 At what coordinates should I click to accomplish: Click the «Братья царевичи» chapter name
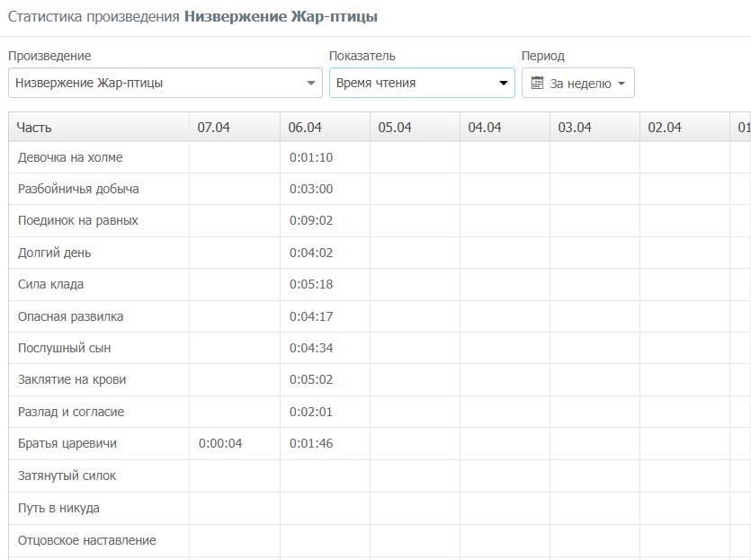click(x=67, y=444)
